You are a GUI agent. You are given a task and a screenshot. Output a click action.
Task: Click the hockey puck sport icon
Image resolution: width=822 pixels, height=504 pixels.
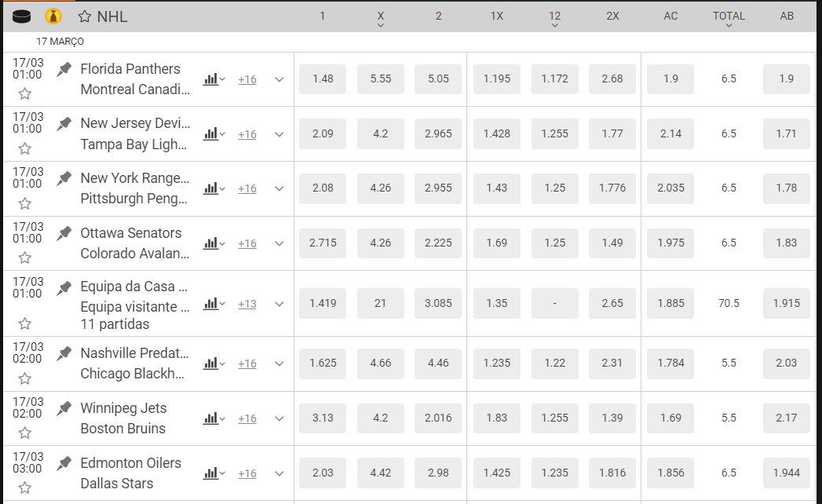coord(22,16)
